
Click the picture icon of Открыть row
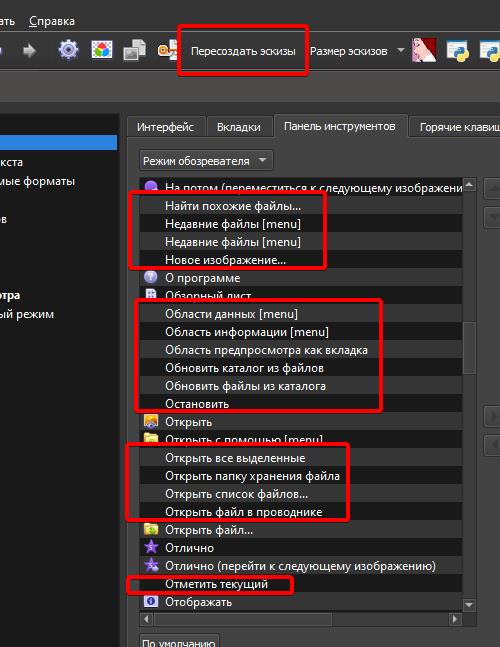click(x=151, y=421)
